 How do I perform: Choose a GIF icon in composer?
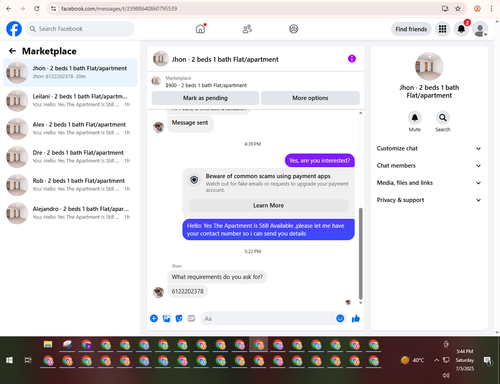pos(191,318)
